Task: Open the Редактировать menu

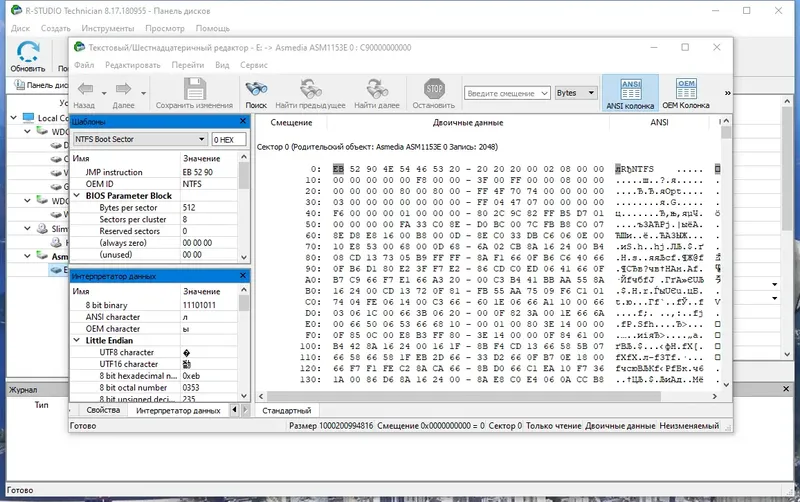Action: [x=133, y=65]
